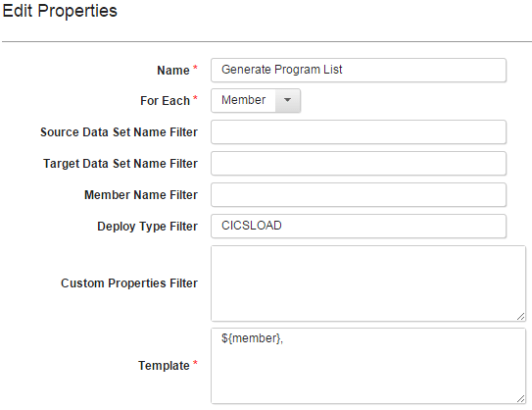Focus the Target Data Set Name Filter field

359,164
